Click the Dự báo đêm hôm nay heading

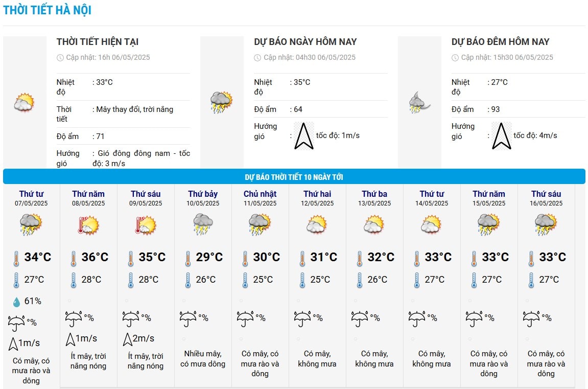click(x=500, y=41)
